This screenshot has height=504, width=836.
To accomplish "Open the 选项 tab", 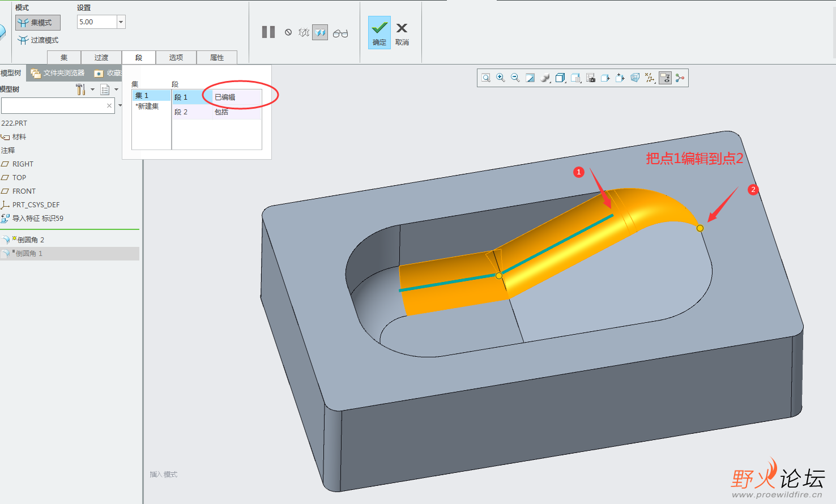I will tap(176, 57).
